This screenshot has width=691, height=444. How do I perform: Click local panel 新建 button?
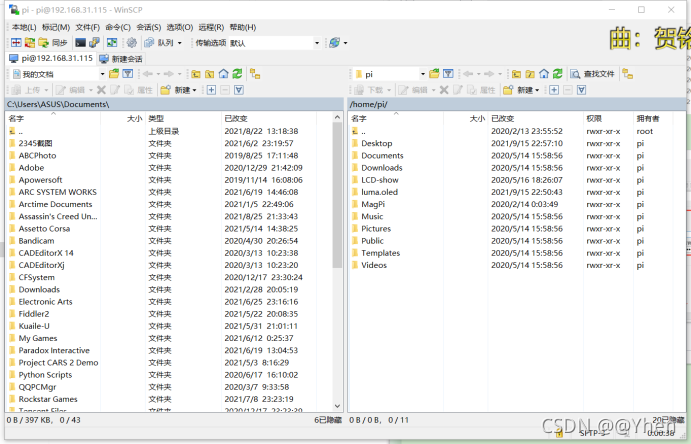click(179, 90)
